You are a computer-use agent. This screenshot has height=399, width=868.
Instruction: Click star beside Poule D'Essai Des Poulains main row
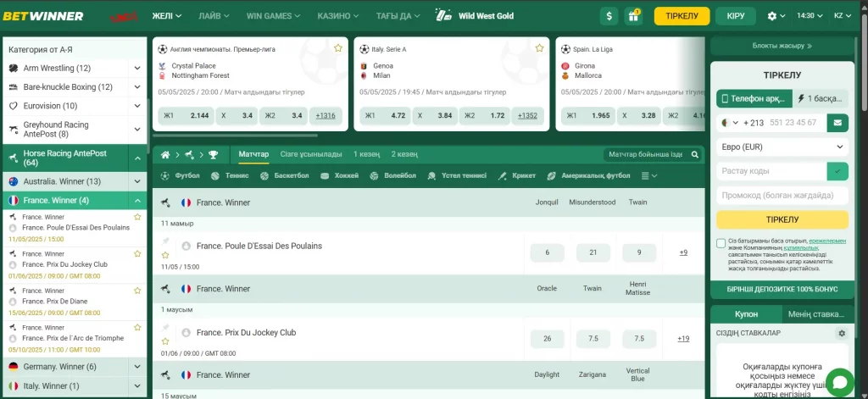point(165,255)
